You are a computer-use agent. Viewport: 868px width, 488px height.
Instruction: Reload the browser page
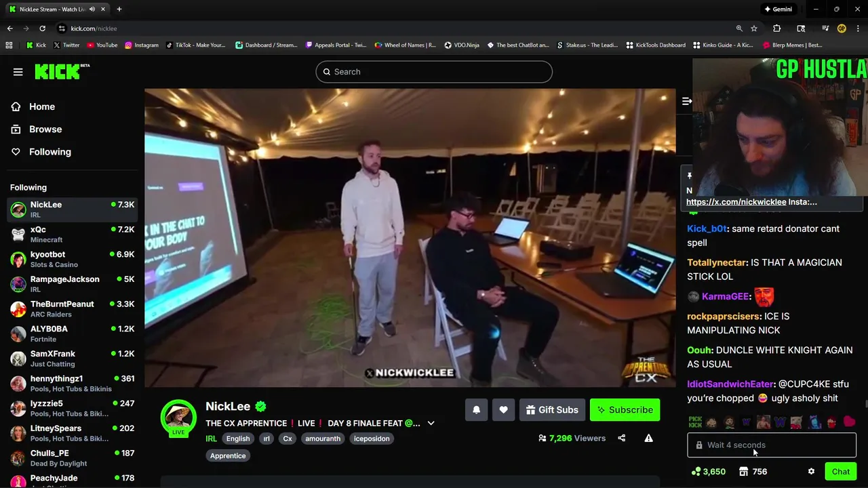[42, 28]
